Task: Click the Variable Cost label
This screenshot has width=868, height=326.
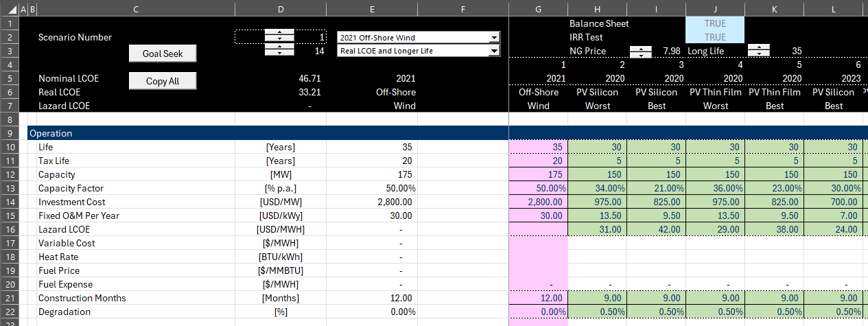Action: pyautogui.click(x=67, y=243)
